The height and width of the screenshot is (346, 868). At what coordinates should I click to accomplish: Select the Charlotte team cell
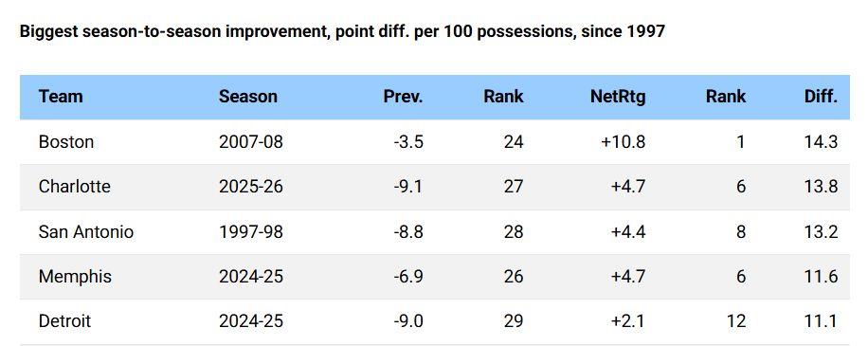(x=74, y=186)
